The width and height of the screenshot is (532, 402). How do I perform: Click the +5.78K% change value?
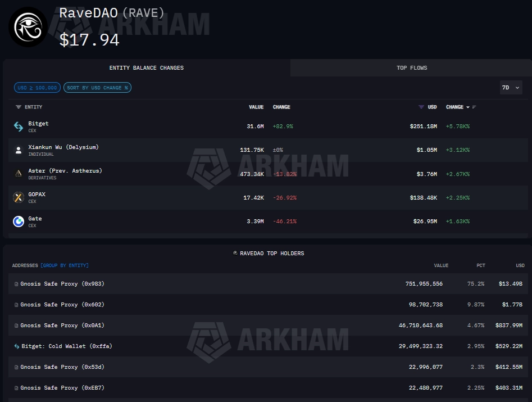pos(458,127)
